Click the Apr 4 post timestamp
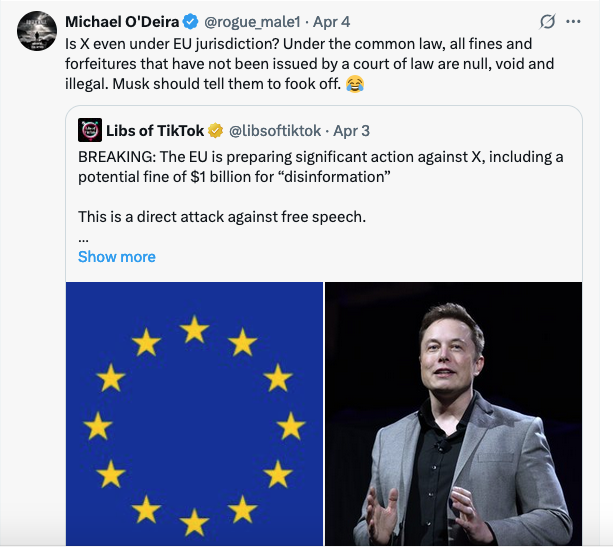Image resolution: width=613 pixels, height=547 pixels. [333, 21]
